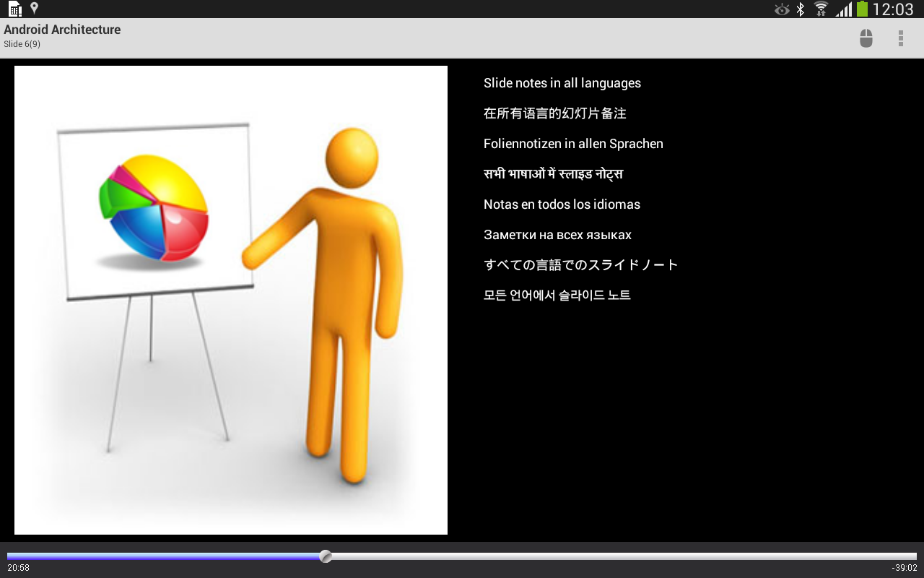Viewport: 924px width, 578px height.
Task: Tap the cellular signal strength icon
Action: [843, 9]
